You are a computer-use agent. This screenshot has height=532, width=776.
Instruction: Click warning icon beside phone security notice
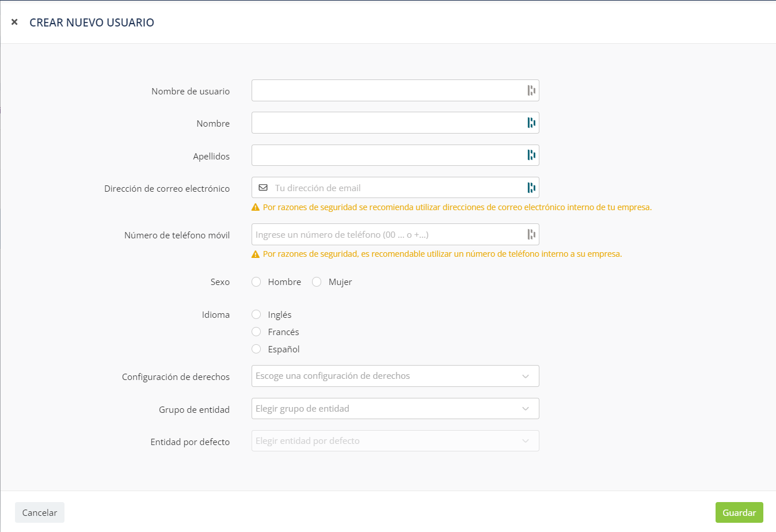tap(256, 254)
